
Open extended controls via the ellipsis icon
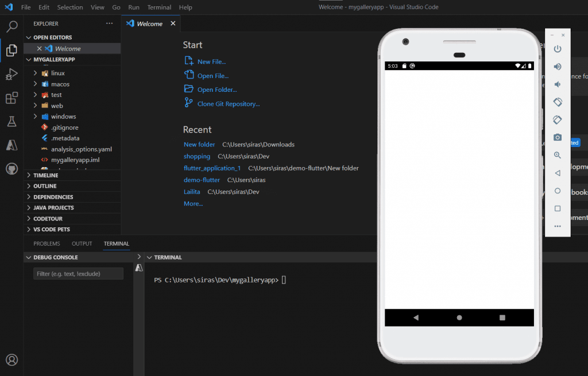coord(556,226)
